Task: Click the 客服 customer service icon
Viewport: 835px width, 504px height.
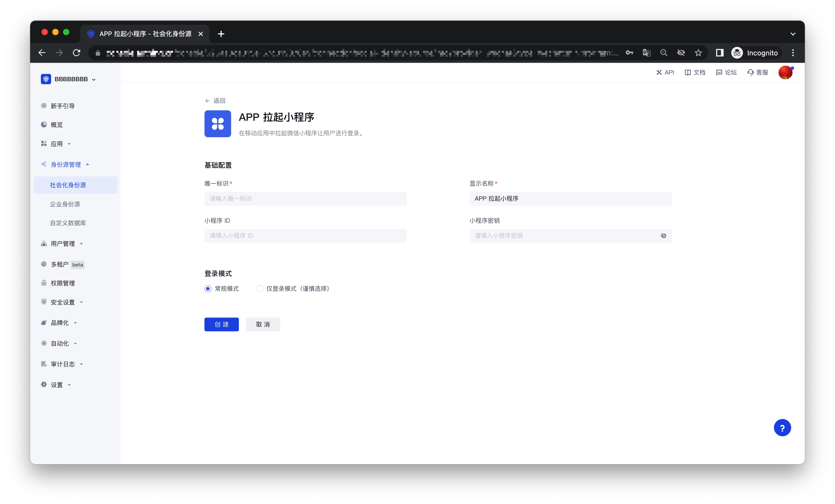Action: point(750,73)
